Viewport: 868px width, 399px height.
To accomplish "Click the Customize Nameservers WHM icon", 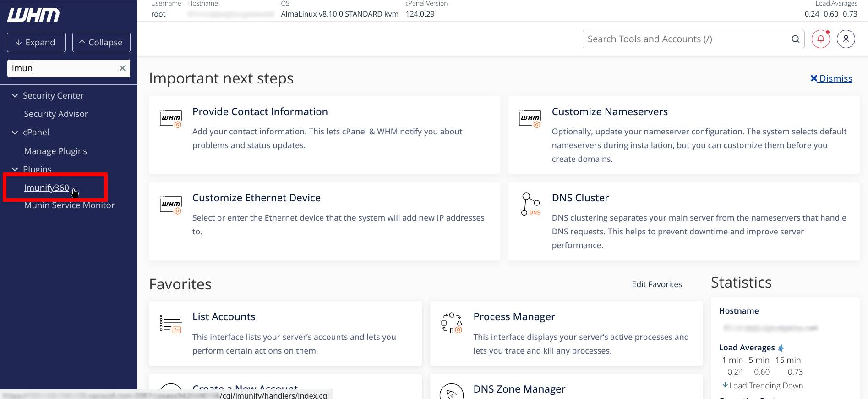I will pyautogui.click(x=530, y=118).
